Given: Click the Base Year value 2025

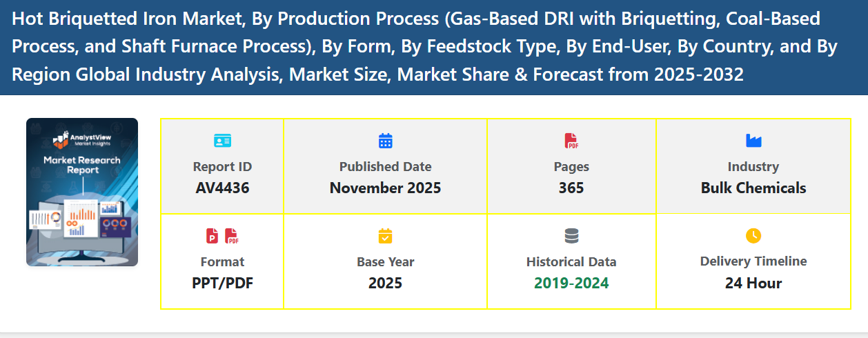Looking at the screenshot, I should coord(385,283).
